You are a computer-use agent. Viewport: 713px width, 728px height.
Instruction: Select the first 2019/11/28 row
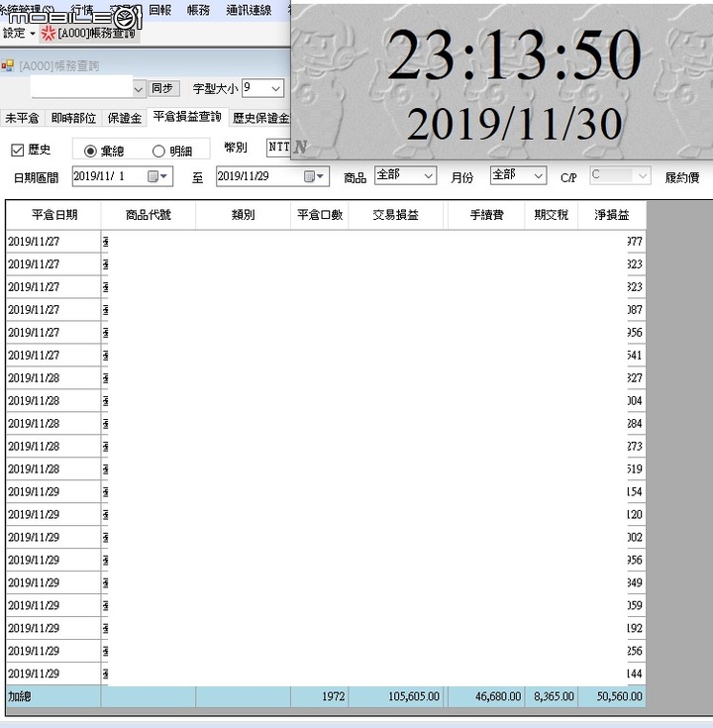click(326, 378)
